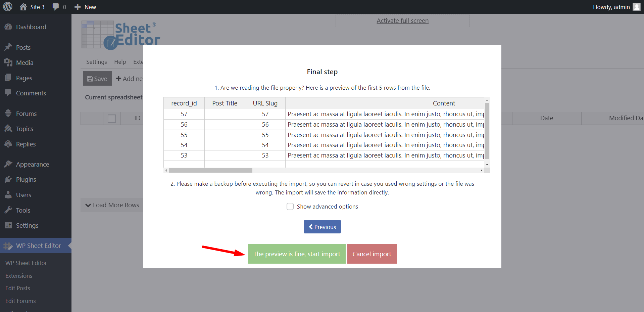
Task: Click the horizontal scrollbar thumb in preview
Action: pos(211,171)
